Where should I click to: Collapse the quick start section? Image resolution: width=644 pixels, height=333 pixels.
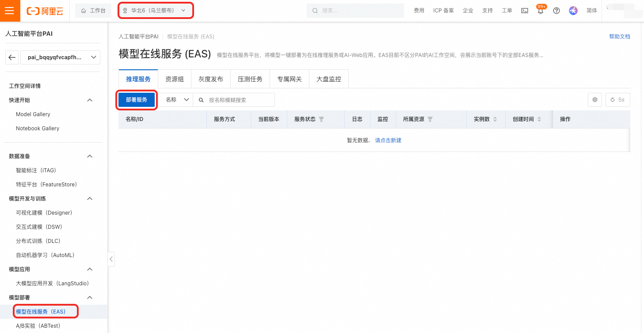(90, 100)
